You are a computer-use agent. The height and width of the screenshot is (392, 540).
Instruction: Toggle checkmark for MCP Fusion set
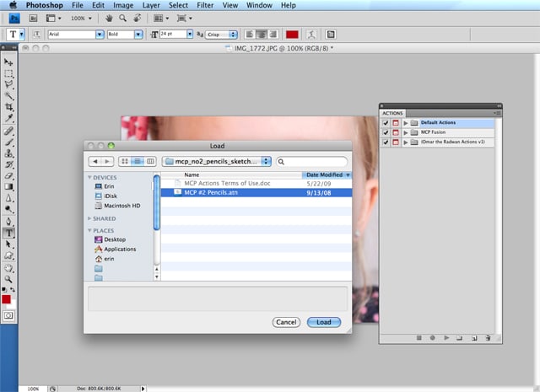(386, 132)
